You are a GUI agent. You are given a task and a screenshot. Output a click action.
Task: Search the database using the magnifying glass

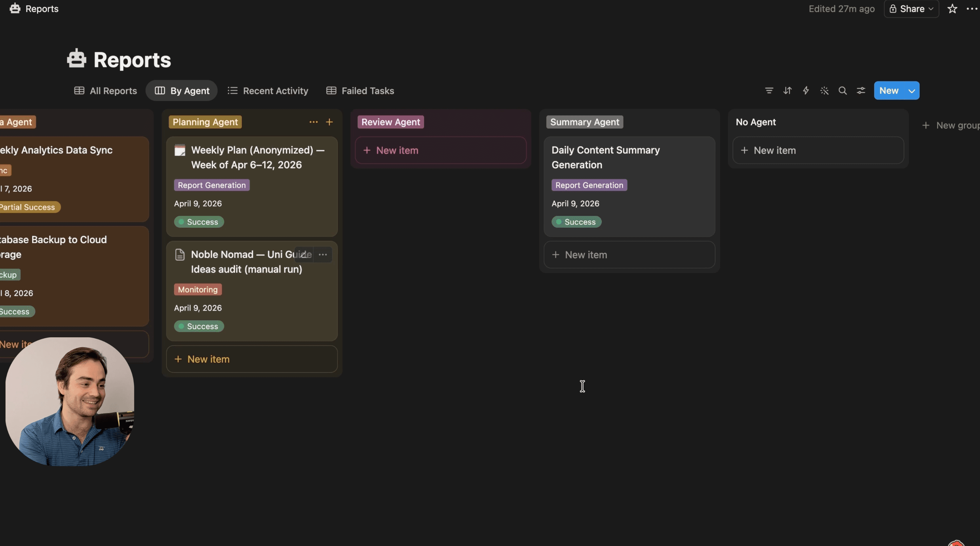843,91
